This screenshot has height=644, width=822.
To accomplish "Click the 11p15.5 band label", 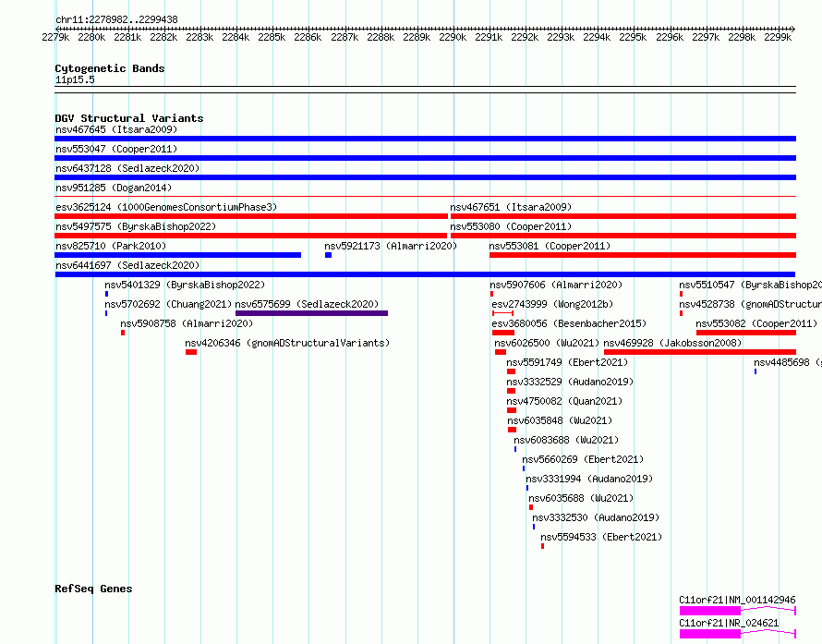I will pos(75,79).
